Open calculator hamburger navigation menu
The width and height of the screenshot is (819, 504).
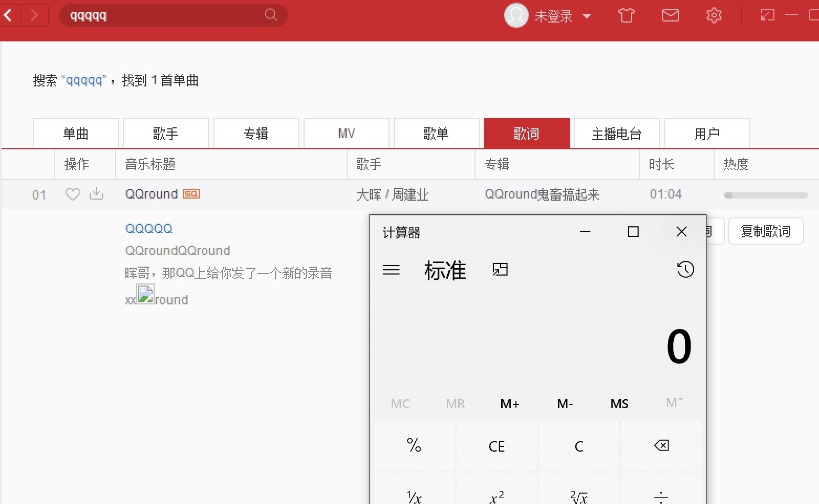tap(391, 270)
